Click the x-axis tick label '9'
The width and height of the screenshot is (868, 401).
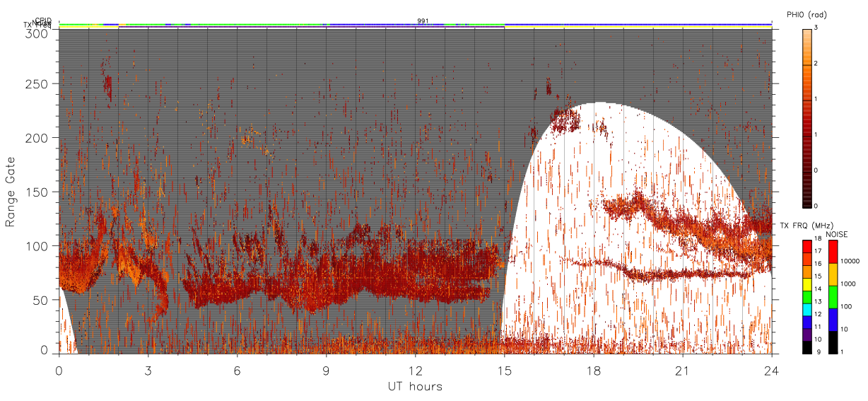[x=326, y=371]
